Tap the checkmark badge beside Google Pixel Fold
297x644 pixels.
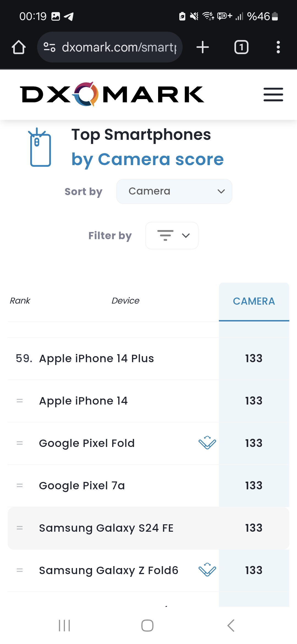pos(207,443)
